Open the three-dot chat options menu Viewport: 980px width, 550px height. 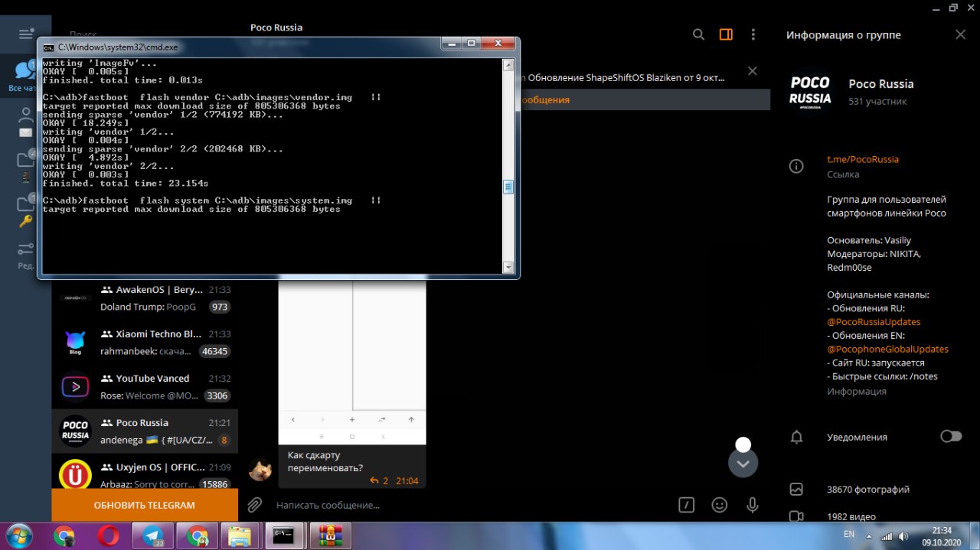click(753, 34)
